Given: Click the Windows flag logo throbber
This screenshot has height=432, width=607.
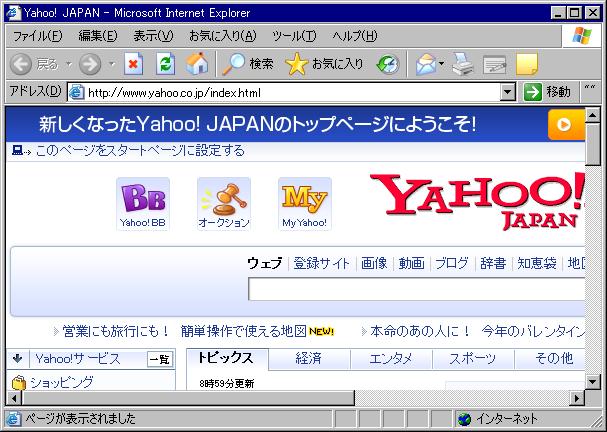Looking at the screenshot, I should [x=582, y=36].
